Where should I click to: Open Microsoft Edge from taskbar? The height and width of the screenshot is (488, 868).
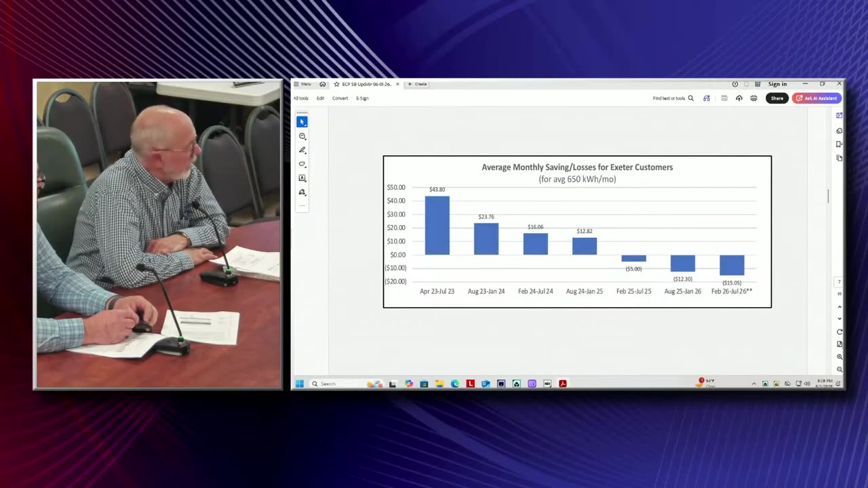pos(454,384)
